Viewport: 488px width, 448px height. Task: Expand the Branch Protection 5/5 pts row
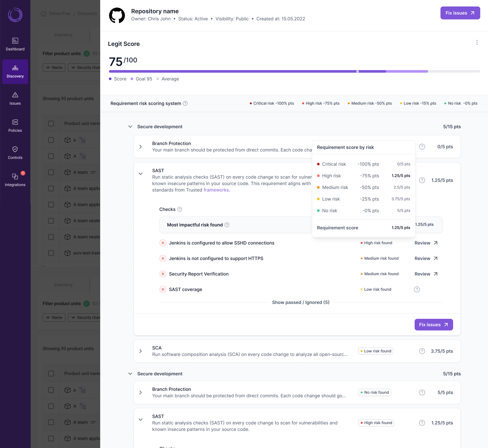coord(140,392)
